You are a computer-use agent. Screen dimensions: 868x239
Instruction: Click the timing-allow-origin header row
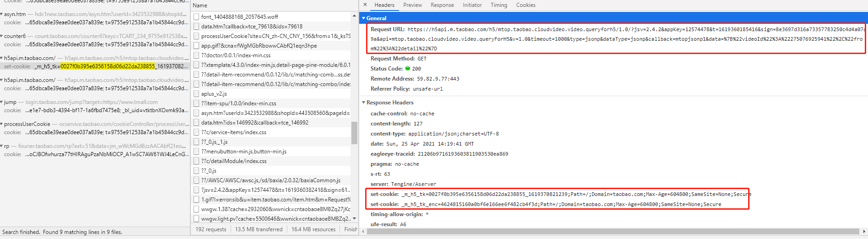coord(399,214)
